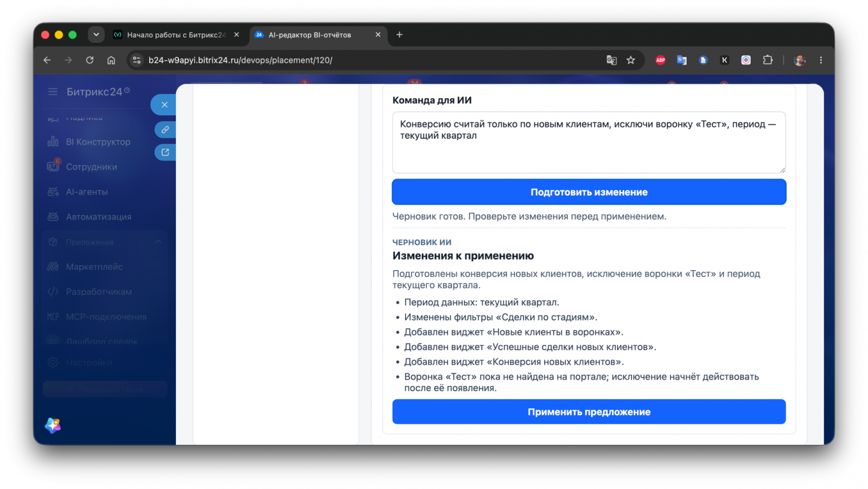Close the slider panel with X button

164,105
